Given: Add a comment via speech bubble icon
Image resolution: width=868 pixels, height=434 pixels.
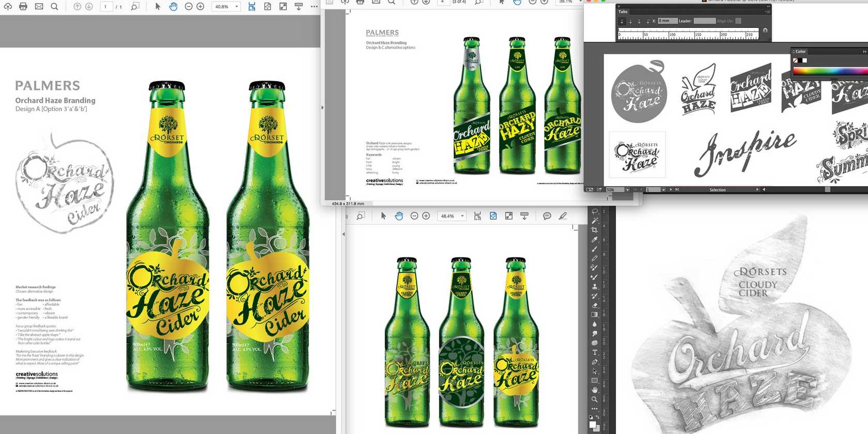Looking at the screenshot, I should (x=547, y=216).
